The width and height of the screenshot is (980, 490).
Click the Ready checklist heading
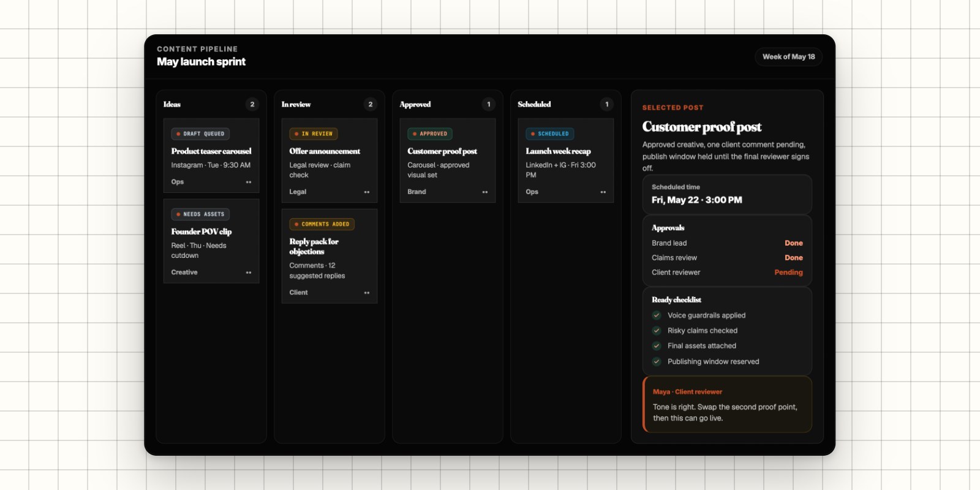click(x=676, y=300)
